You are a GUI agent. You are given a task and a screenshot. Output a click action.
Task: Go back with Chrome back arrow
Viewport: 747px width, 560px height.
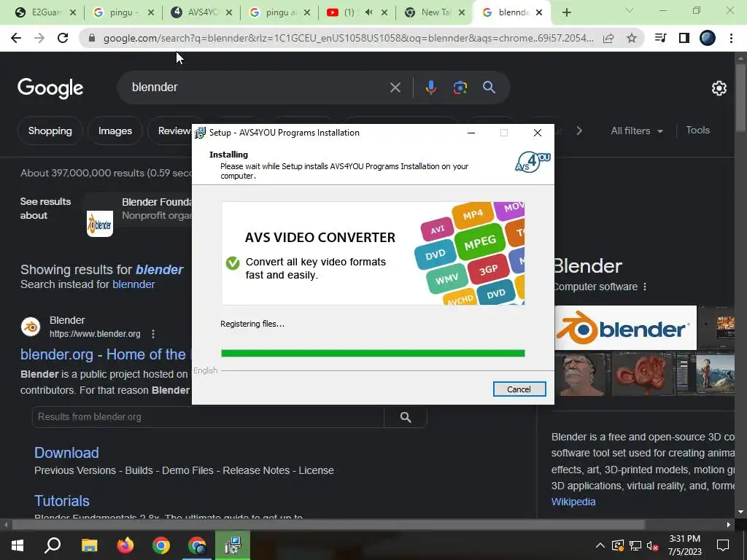pos(16,38)
